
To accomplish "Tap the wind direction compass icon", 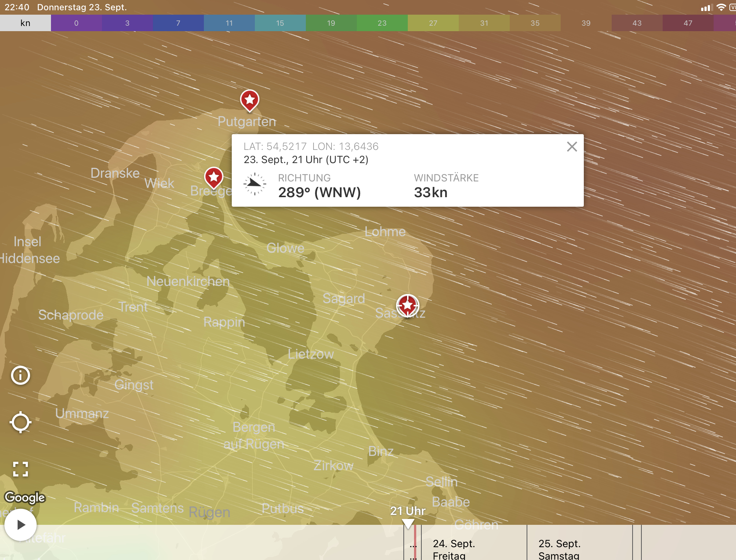I will pos(255,184).
